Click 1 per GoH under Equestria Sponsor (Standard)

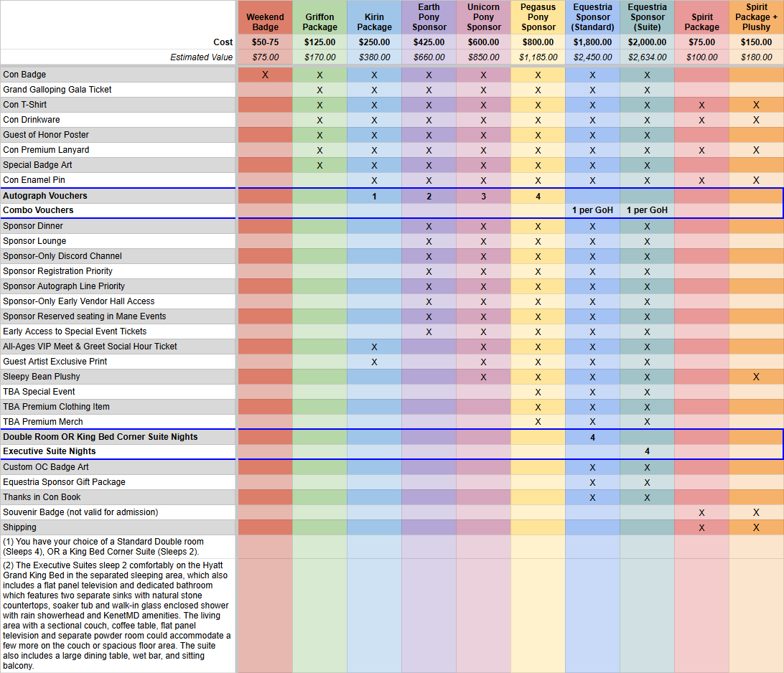pyautogui.click(x=592, y=210)
